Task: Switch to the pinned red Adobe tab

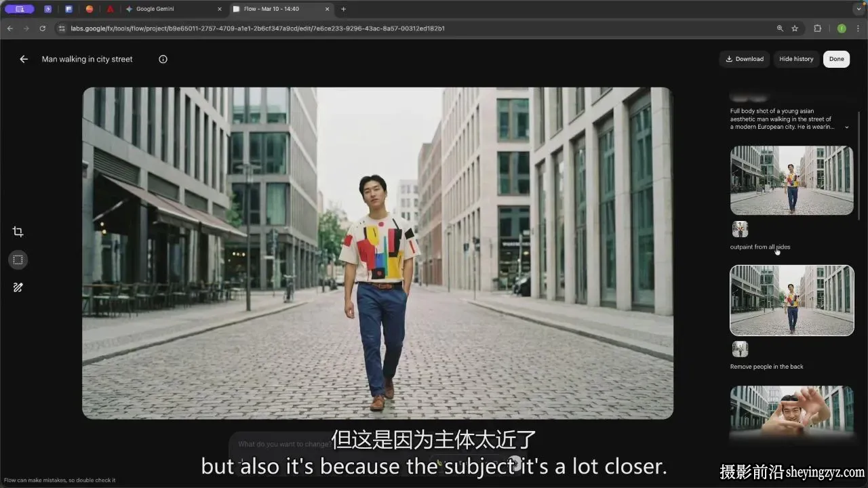Action: tap(110, 9)
